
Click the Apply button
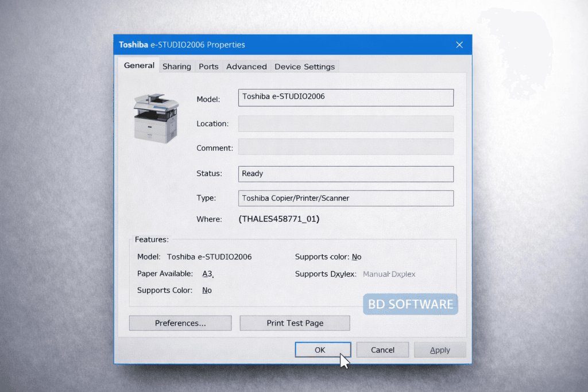[440, 350]
